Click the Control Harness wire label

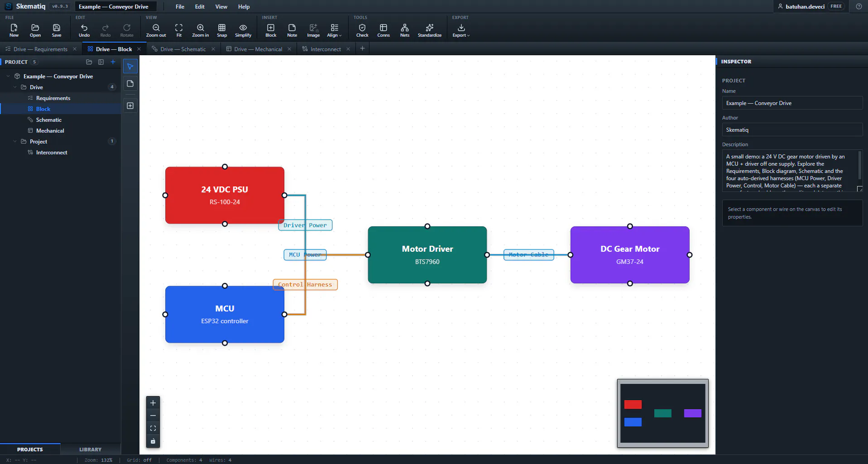point(305,285)
